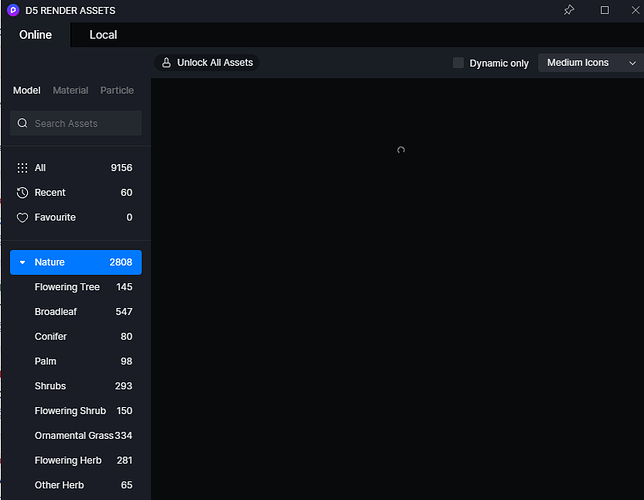
Task: Select the Material asset tab
Action: (70, 90)
